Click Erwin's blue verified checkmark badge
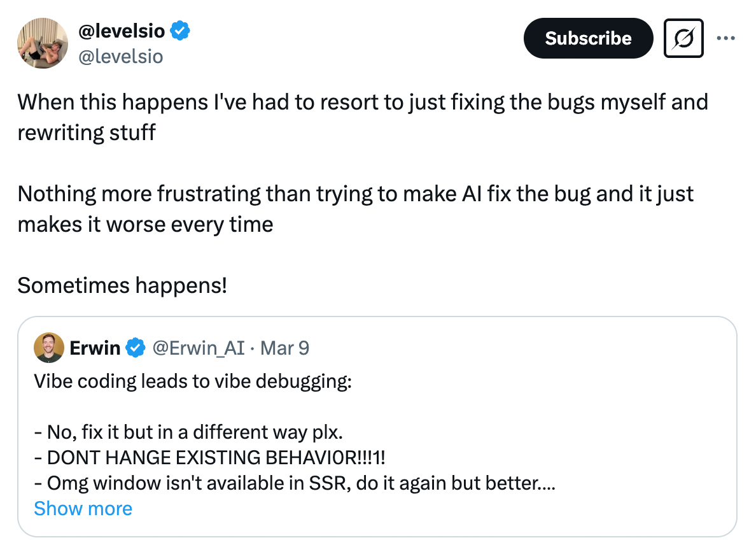Image resolution: width=756 pixels, height=554 pixels. pos(135,348)
